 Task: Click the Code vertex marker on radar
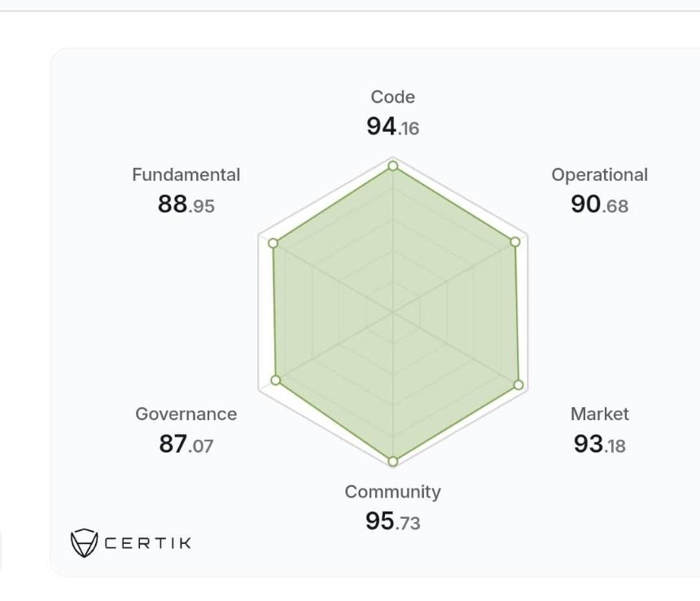[x=393, y=166]
